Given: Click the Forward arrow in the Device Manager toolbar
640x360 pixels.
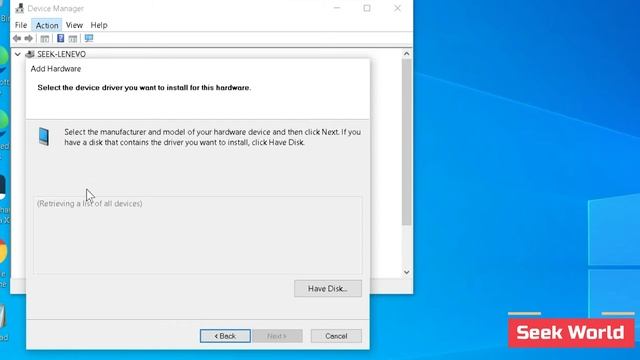Looking at the screenshot, I should click(28, 38).
